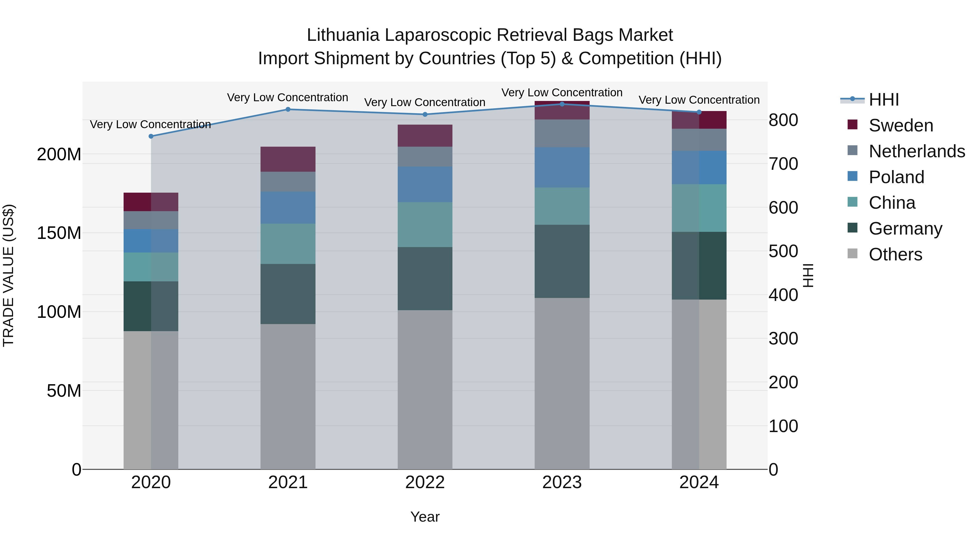Click the rotated HHI right axis title
The image size is (980, 551).
coord(808,275)
